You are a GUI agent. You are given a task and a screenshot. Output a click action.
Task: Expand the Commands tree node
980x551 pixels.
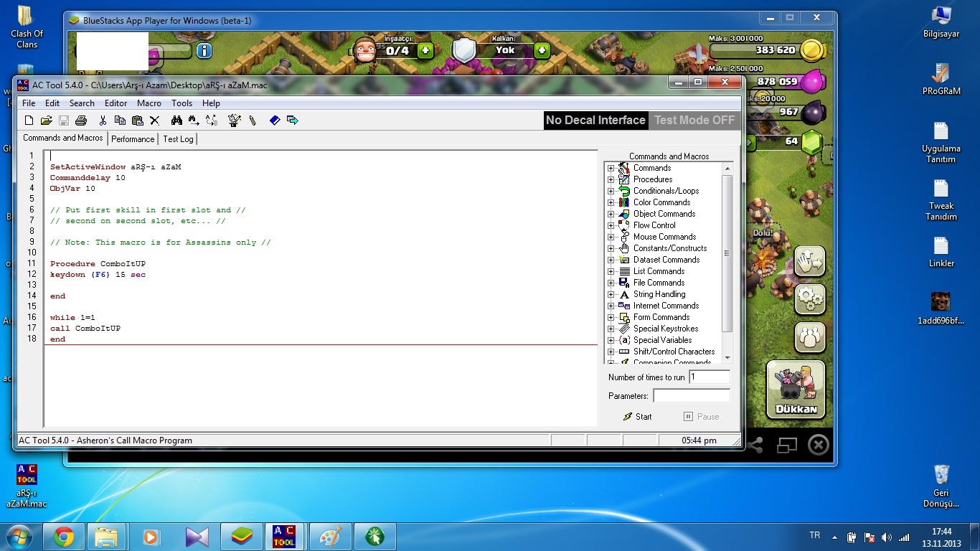pos(611,169)
